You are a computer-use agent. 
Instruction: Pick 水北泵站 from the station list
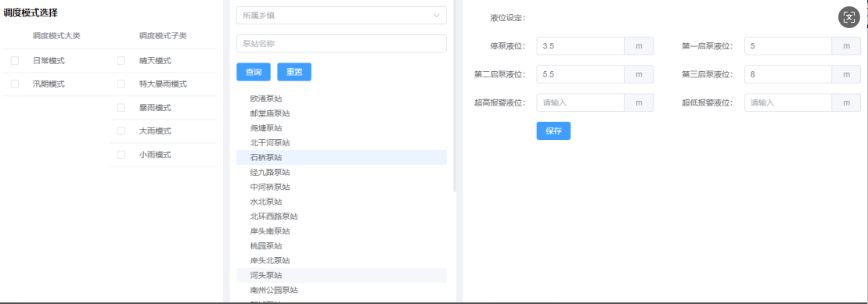pos(341,202)
